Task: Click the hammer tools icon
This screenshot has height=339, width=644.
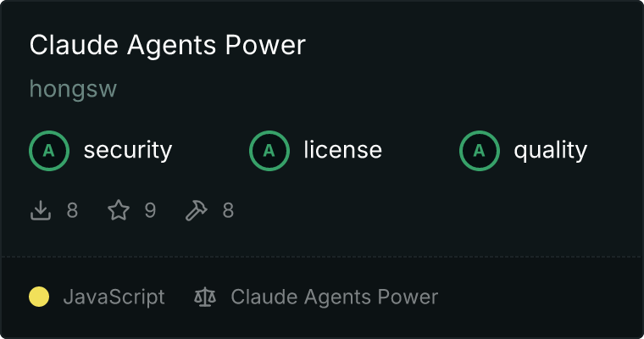Action: 197,210
